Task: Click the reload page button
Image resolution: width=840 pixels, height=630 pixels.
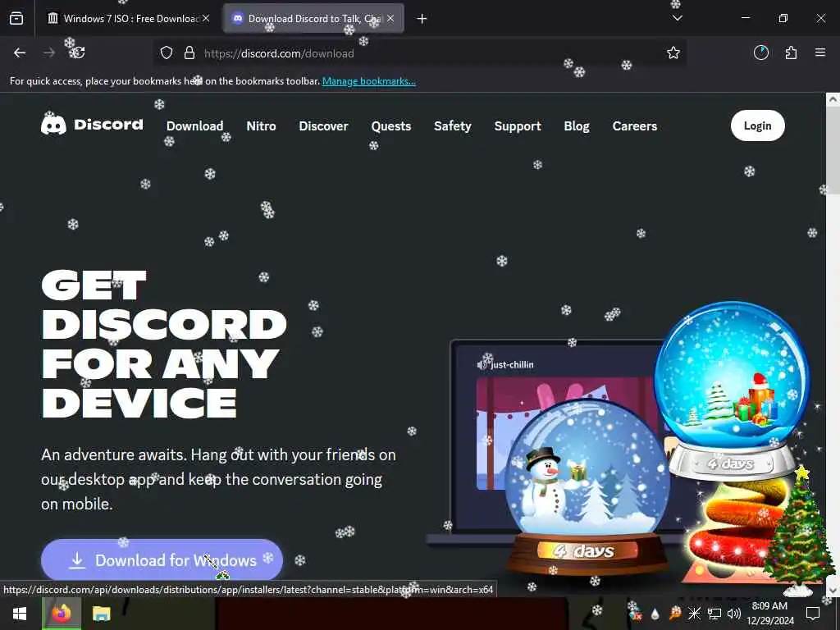Action: click(78, 52)
